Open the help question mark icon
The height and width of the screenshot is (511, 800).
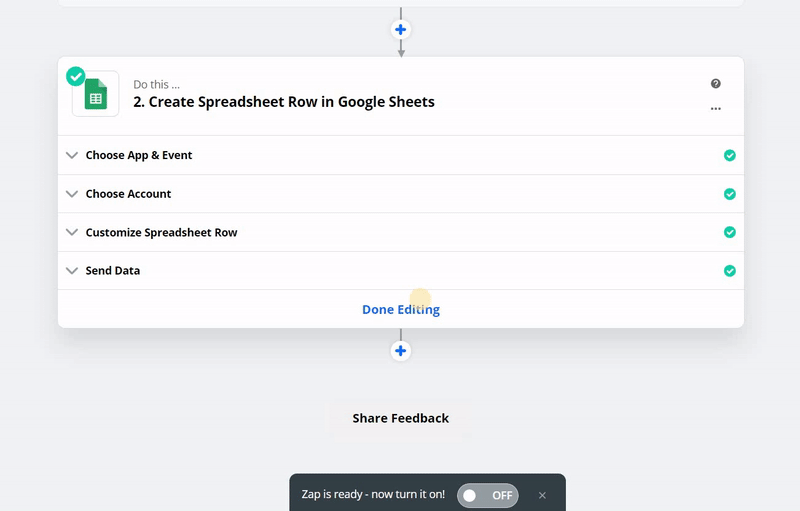(x=716, y=84)
